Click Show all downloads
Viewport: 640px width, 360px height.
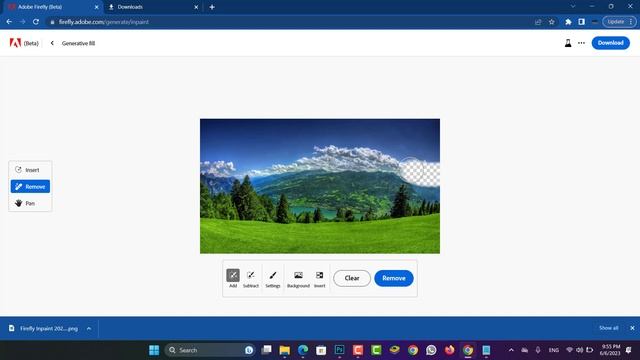[609, 328]
